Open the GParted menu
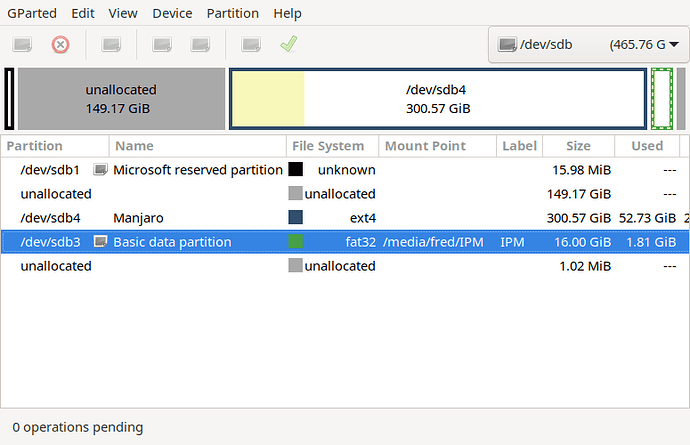 32,13
